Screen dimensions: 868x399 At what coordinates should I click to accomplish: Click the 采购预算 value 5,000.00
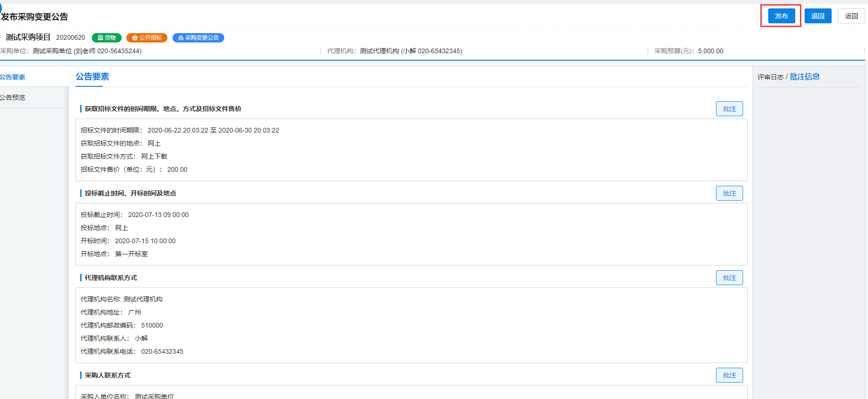710,51
